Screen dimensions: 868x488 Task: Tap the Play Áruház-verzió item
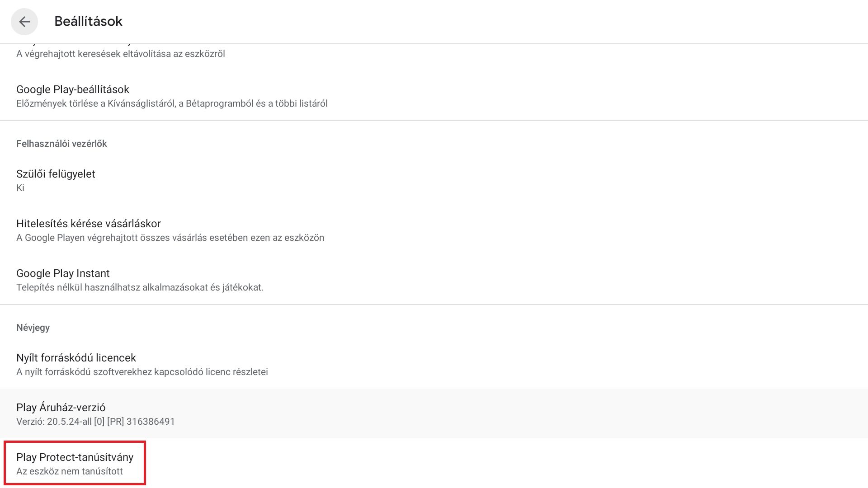tap(61, 408)
